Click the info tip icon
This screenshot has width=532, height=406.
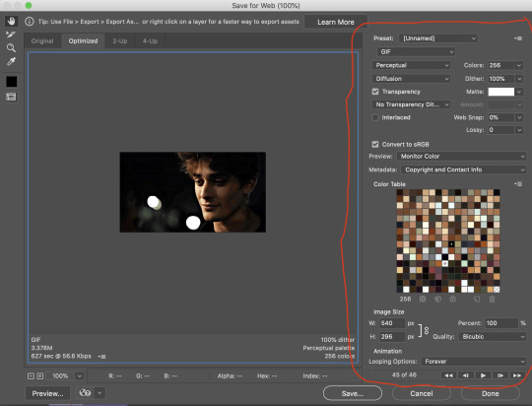coord(30,22)
